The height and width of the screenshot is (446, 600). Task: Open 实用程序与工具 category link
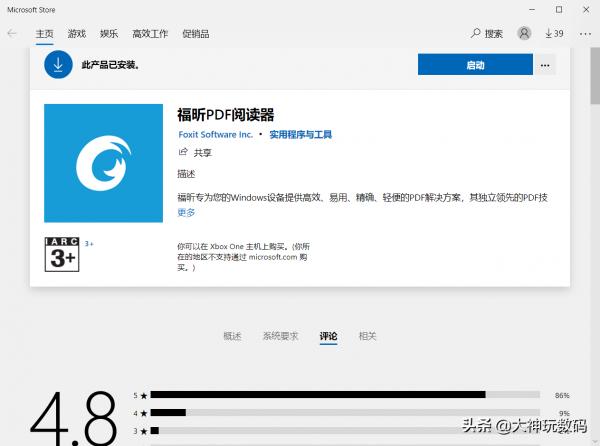[x=300, y=134]
